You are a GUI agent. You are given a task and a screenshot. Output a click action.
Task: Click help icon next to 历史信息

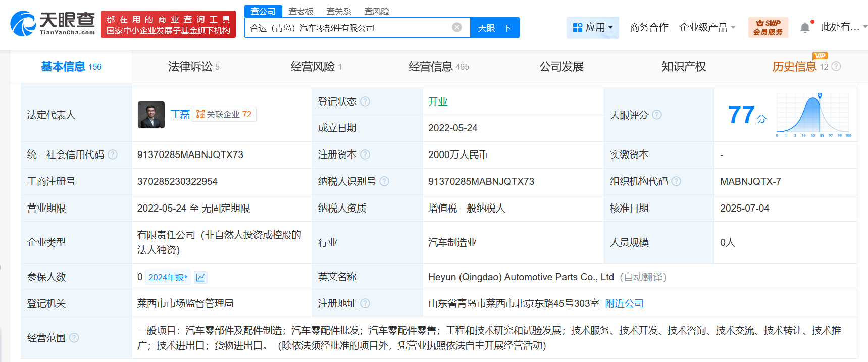click(836, 66)
